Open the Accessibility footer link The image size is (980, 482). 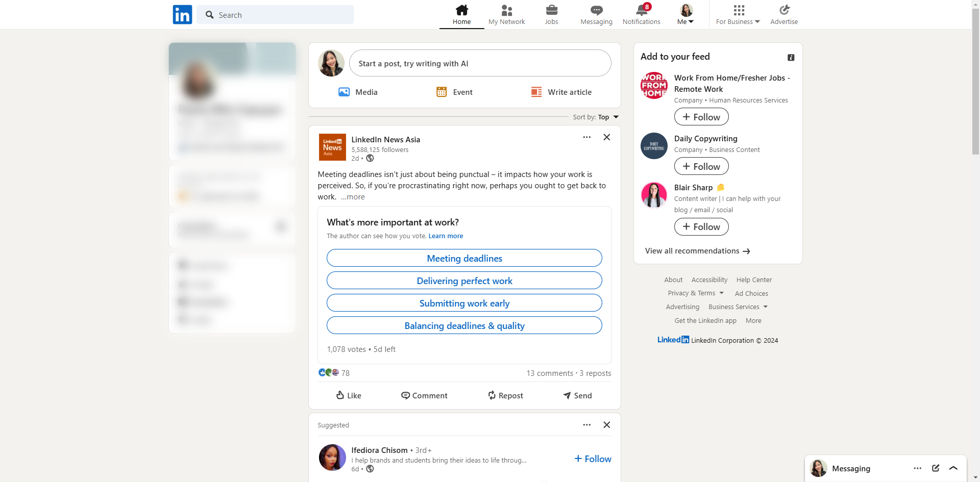709,280
